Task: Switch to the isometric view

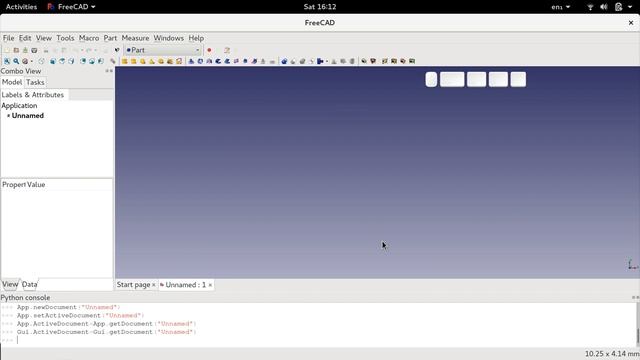Action: [x=41, y=61]
